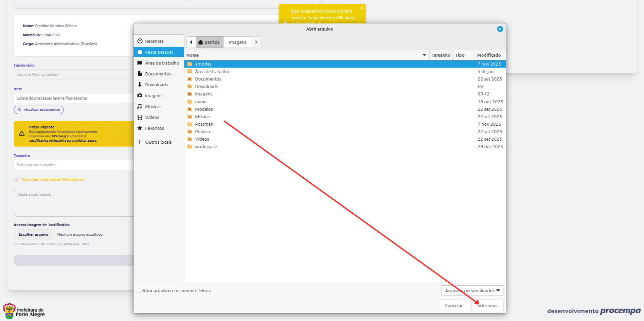Click the Músicas note icon in sidebar
Viewport: 644px width, 321px height.
click(140, 106)
